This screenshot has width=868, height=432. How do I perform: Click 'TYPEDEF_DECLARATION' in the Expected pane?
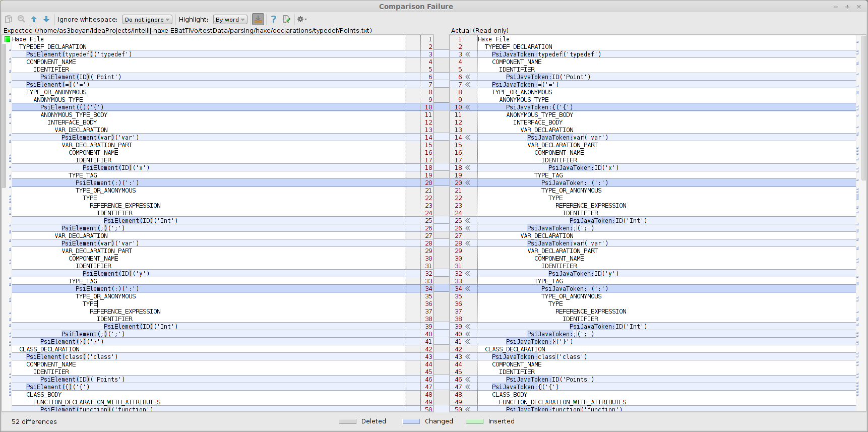[x=53, y=47]
